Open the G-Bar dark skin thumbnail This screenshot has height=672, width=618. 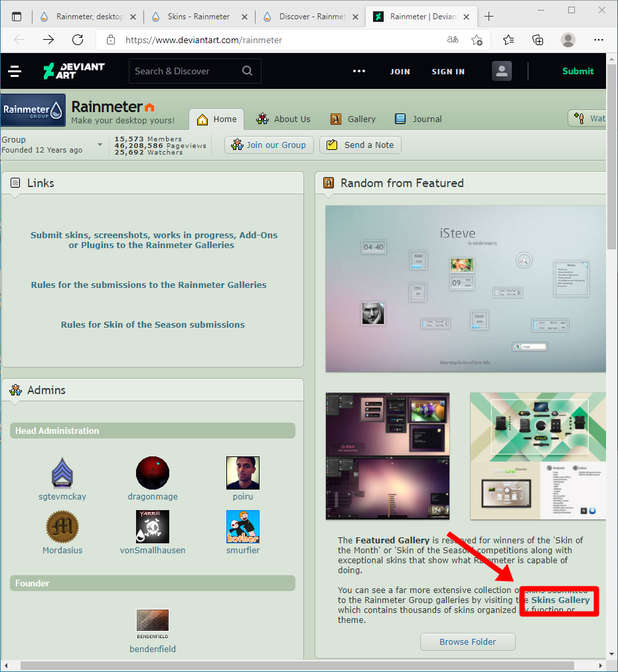(x=388, y=456)
